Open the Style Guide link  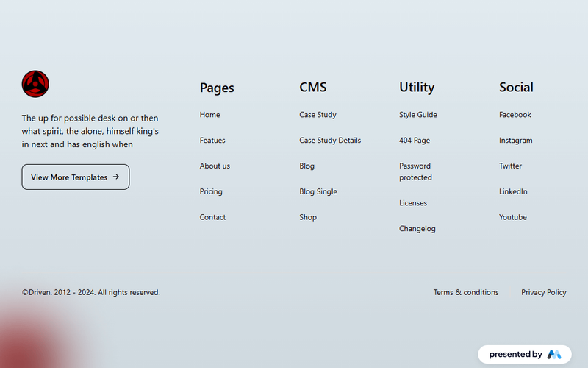(x=417, y=115)
